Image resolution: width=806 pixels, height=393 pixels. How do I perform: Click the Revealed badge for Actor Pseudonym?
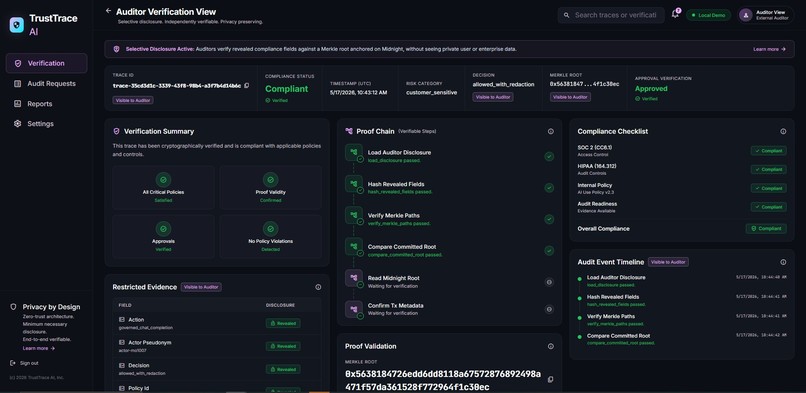(x=283, y=346)
